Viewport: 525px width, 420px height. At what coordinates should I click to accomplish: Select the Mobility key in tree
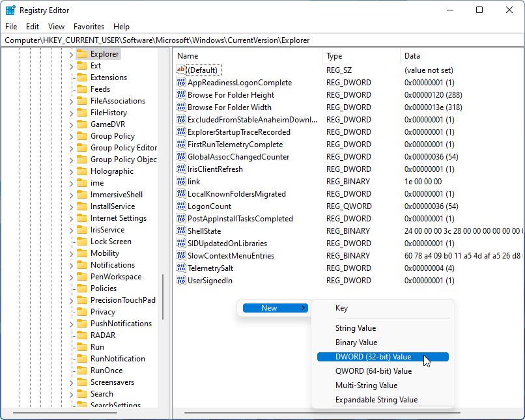[x=105, y=253]
